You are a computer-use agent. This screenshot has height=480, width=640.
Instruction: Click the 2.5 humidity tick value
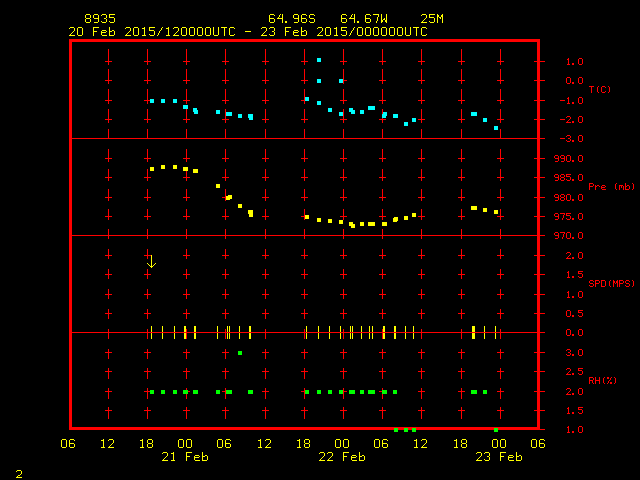[x=574, y=372]
